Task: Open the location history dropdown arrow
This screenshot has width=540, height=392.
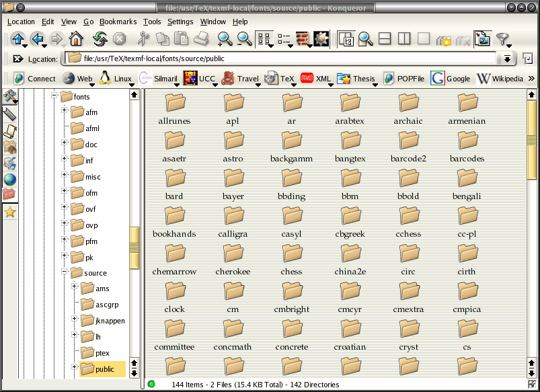Action: click(507, 58)
